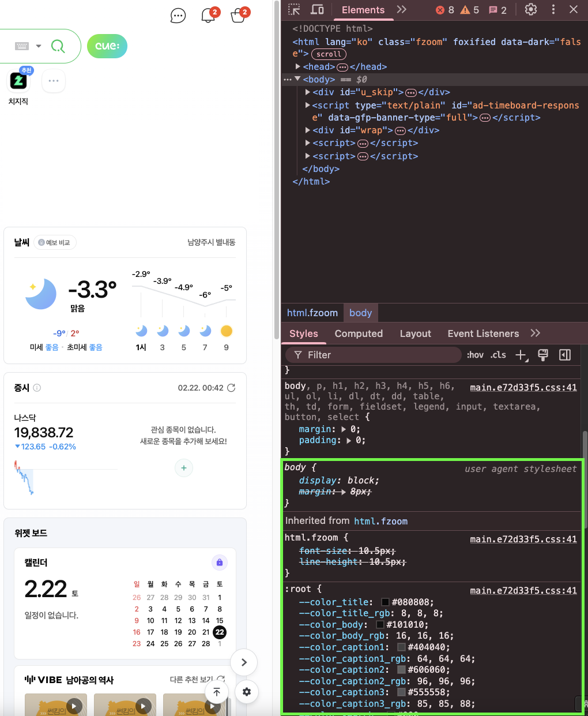
Task: Toggle the :hov element state button
Action: click(475, 355)
